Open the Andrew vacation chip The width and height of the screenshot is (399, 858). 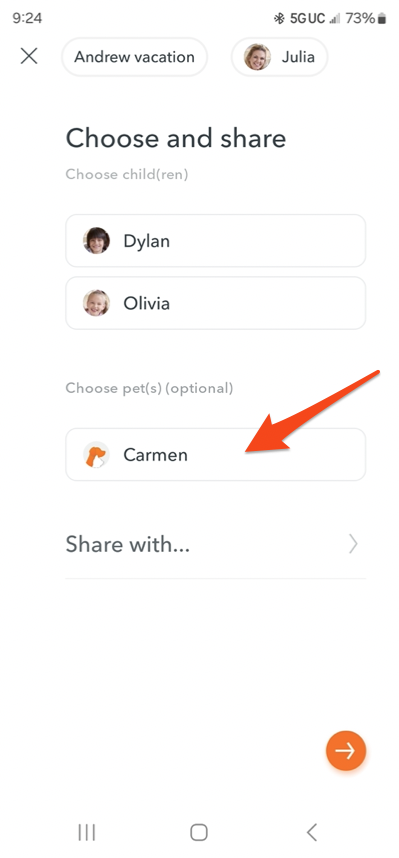pos(135,57)
